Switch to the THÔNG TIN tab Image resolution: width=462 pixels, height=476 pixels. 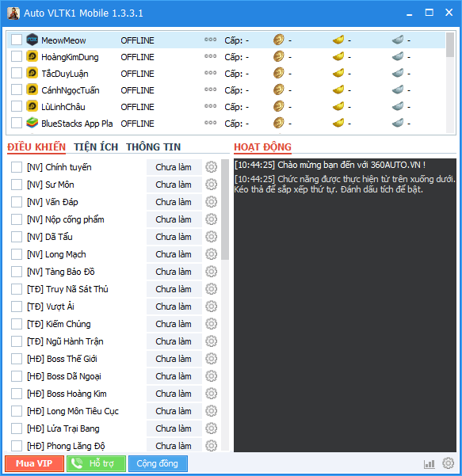(x=154, y=147)
